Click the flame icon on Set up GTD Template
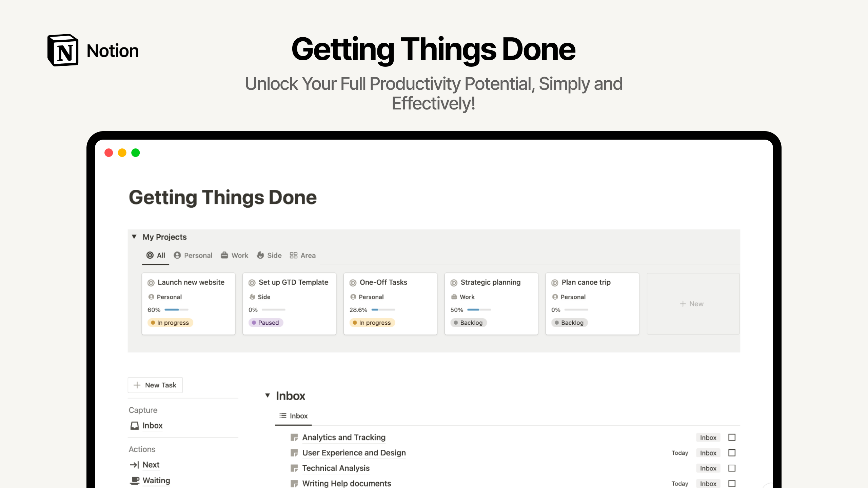This screenshot has height=488, width=868. 252,297
